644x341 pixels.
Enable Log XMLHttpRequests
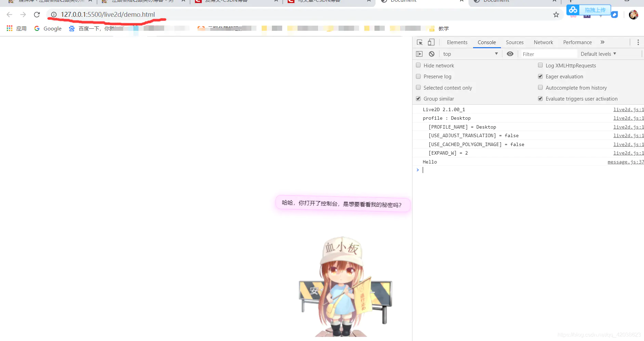click(540, 65)
